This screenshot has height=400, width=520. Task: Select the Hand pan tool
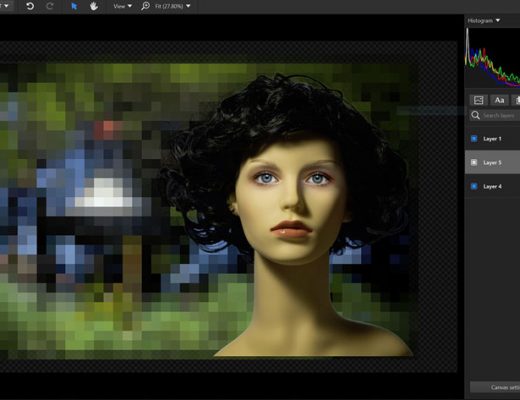click(94, 6)
